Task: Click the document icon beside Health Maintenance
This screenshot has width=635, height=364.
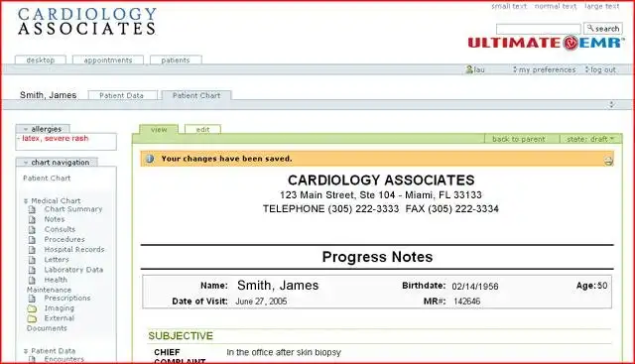Action: 32,280
